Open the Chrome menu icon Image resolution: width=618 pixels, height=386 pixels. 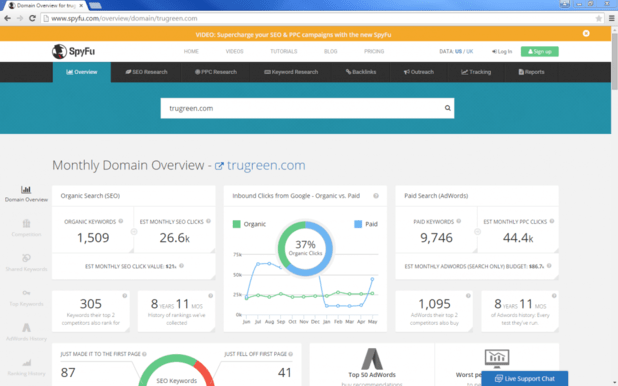coord(612,18)
